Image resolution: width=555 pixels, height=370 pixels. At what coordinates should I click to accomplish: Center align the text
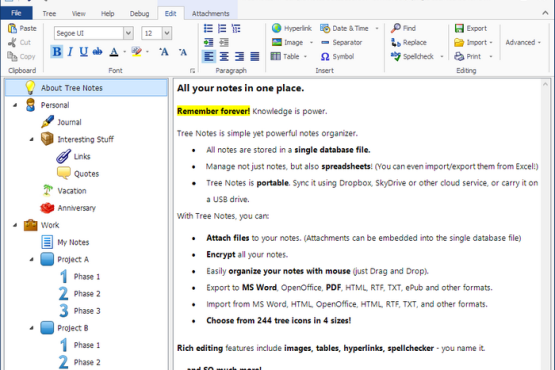[224, 56]
